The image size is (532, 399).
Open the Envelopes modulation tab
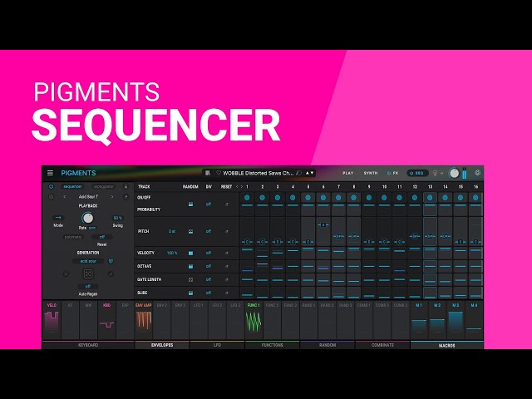click(162, 345)
